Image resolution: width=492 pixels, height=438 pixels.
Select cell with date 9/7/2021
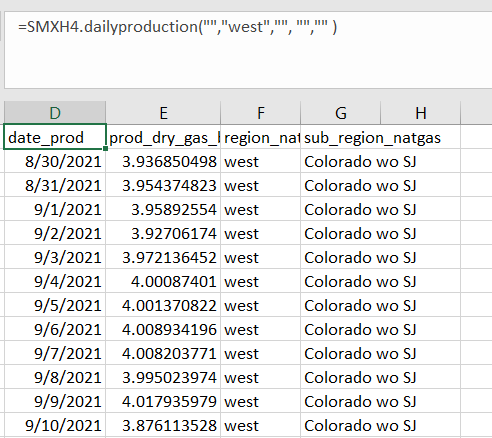click(55, 353)
